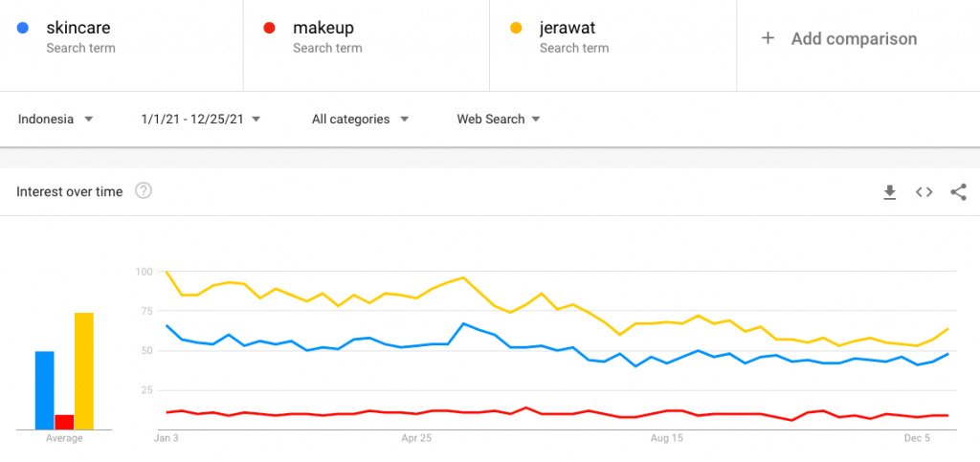Click the red dot beside makeup

click(270, 29)
